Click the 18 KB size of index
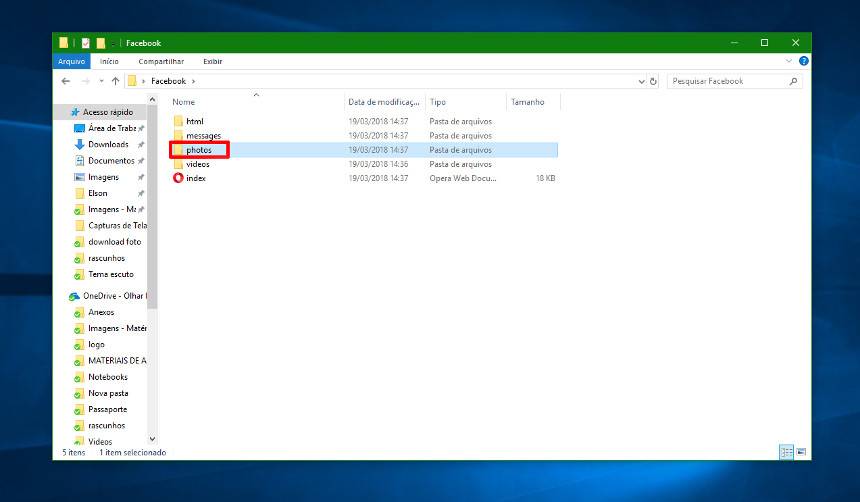 pos(545,178)
